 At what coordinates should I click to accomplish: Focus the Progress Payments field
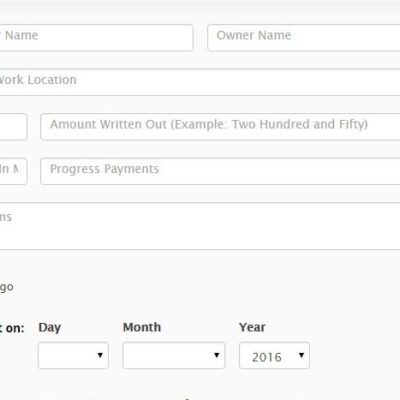click(x=220, y=171)
